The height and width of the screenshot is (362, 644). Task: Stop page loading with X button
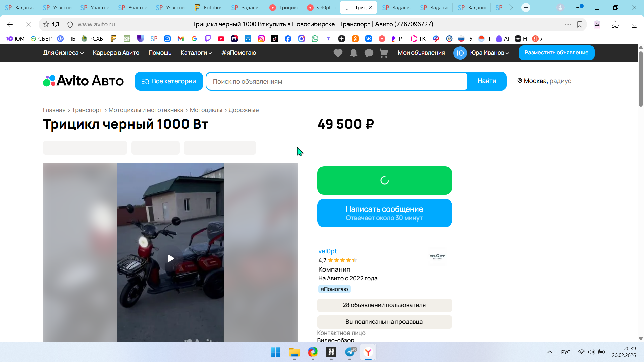29,24
